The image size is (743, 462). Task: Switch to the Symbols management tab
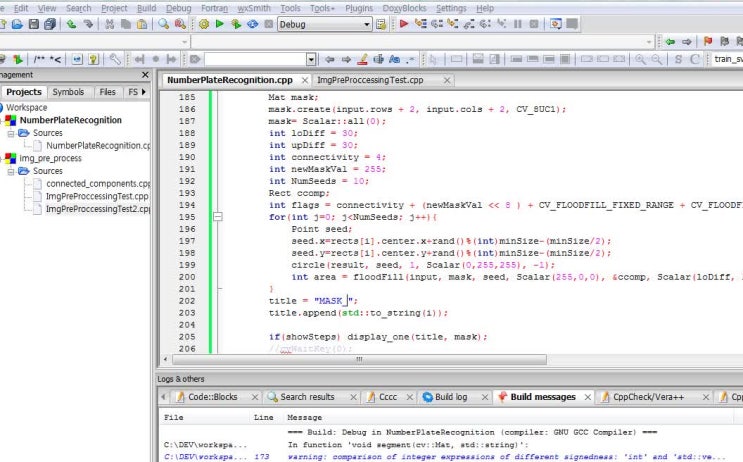pos(68,92)
